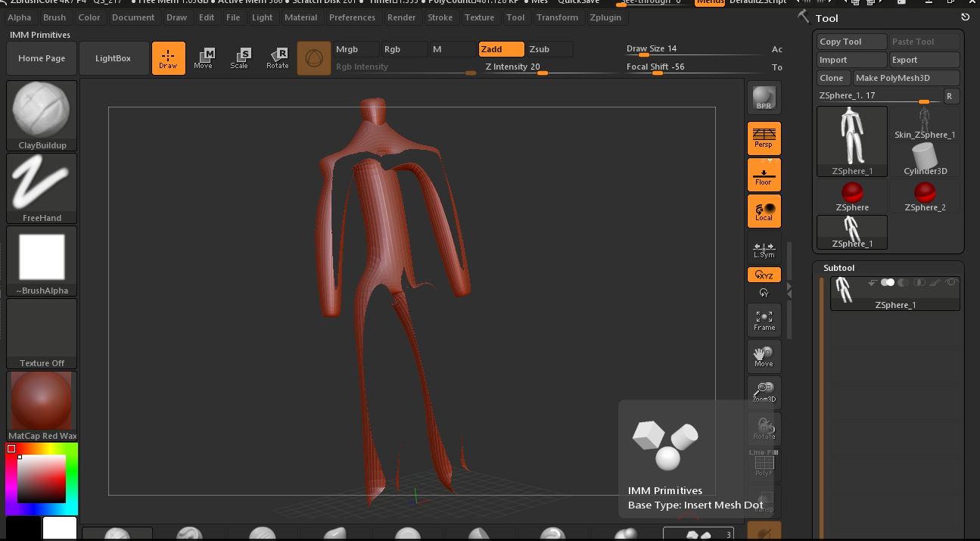This screenshot has width=980, height=541.
Task: Click the subtool arrow icon in ZSphere_1 row
Action: pos(872,283)
